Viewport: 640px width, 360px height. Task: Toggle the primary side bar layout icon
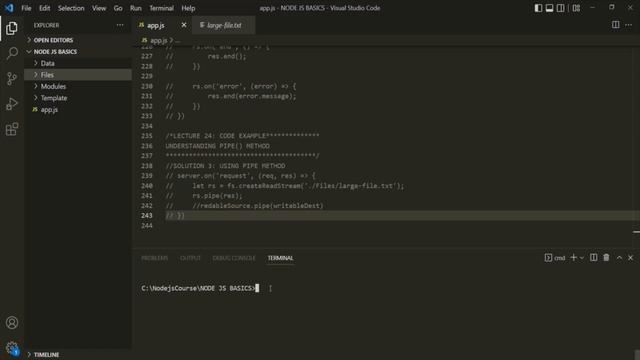[538, 8]
